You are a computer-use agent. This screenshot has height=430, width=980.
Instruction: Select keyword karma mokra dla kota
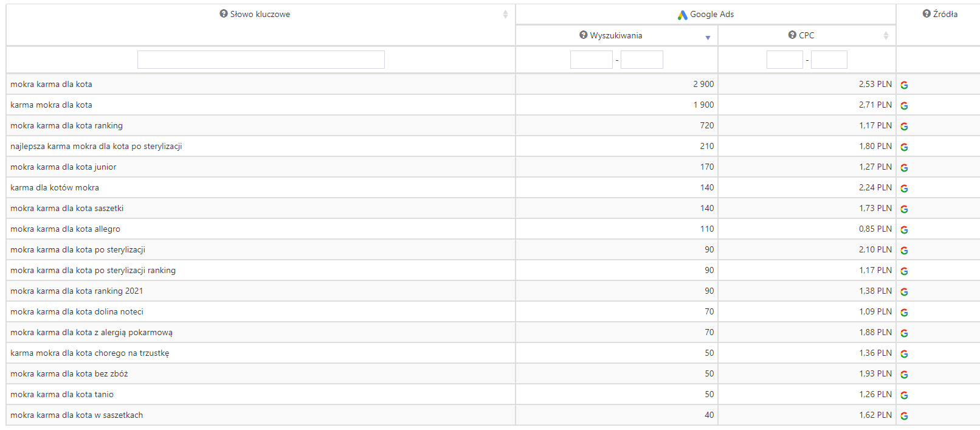click(x=51, y=105)
